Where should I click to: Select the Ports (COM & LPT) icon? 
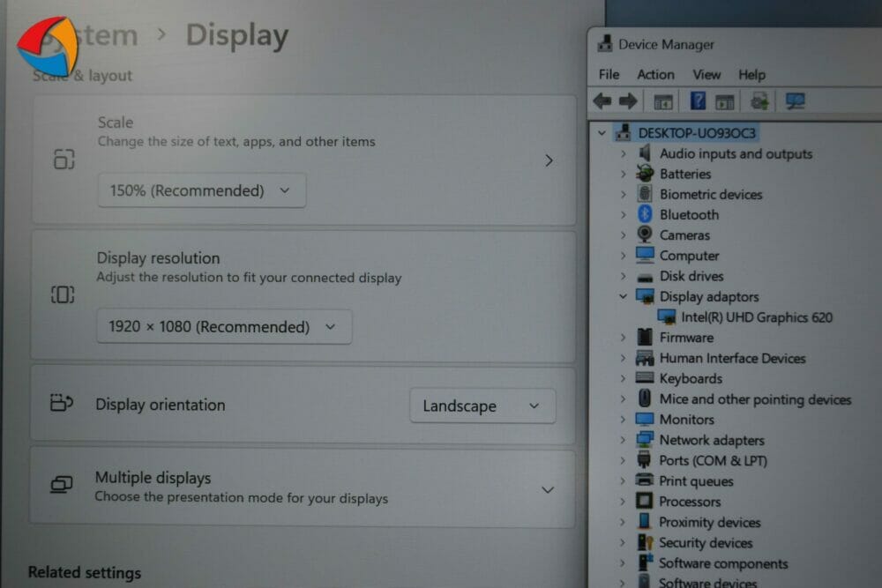point(644,459)
